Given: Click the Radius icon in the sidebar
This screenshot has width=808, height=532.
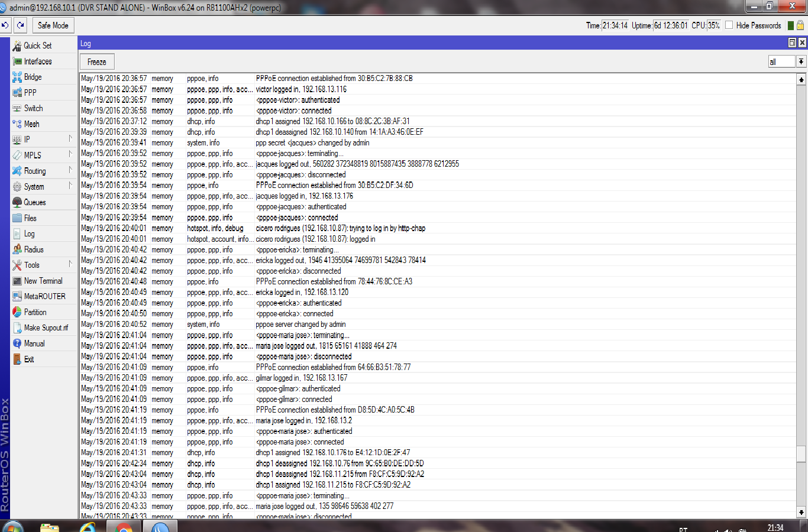Looking at the screenshot, I should (x=17, y=249).
